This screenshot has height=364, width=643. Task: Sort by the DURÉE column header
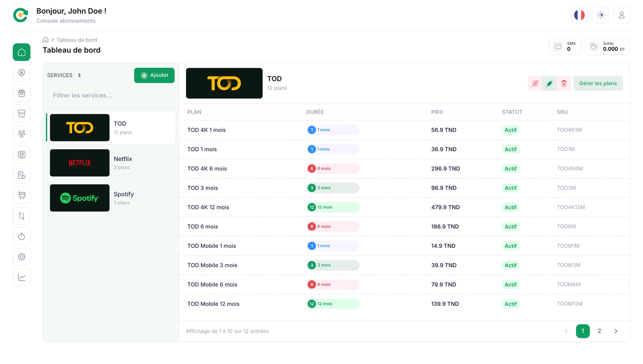coord(315,112)
